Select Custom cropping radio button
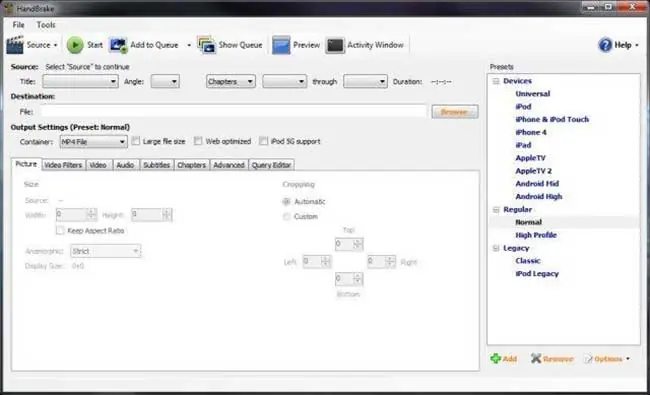 [x=286, y=217]
